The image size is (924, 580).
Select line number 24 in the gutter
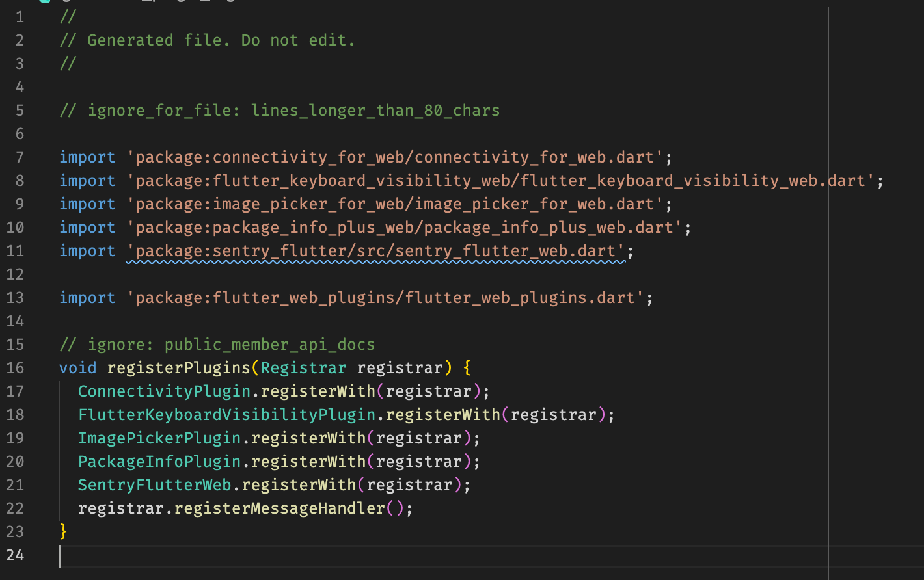coord(15,555)
